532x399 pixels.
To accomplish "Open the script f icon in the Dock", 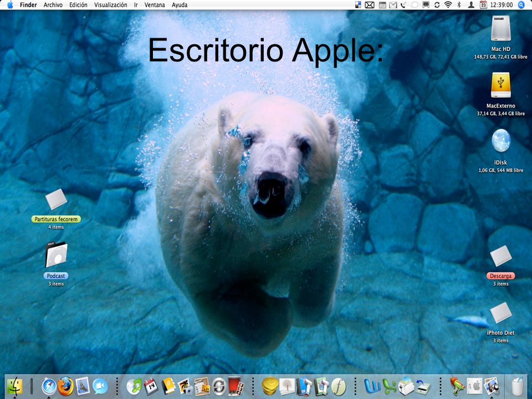I will (338, 386).
